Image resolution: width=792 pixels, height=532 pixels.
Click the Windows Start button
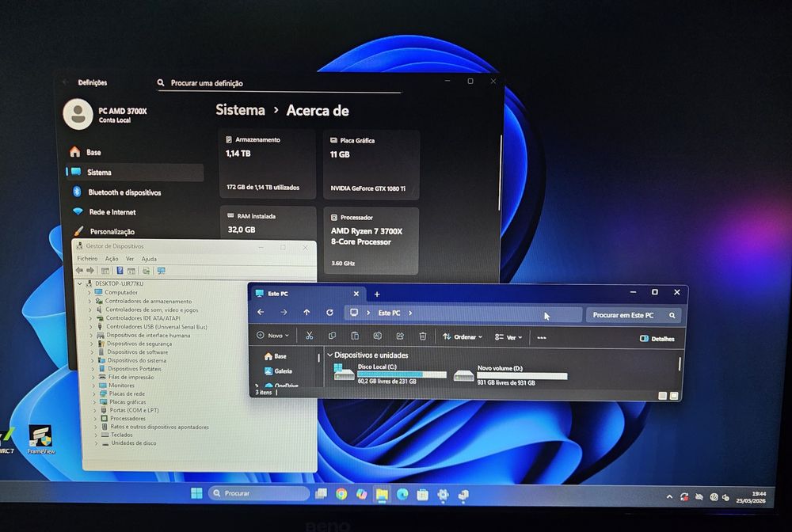point(196,493)
